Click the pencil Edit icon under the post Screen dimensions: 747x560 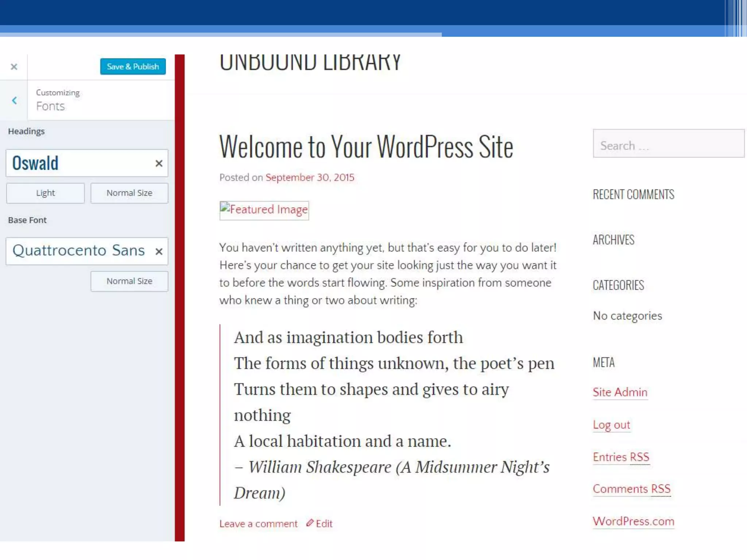point(310,523)
